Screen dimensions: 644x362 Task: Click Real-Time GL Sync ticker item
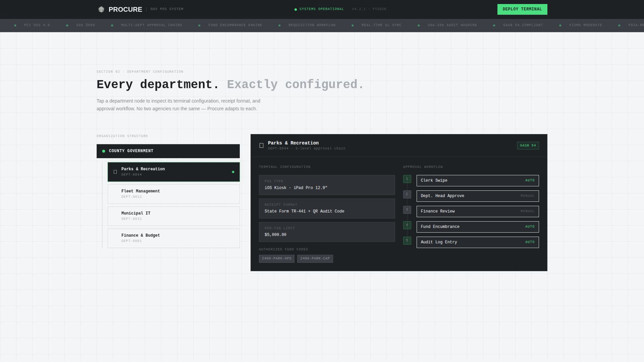pos(381,25)
